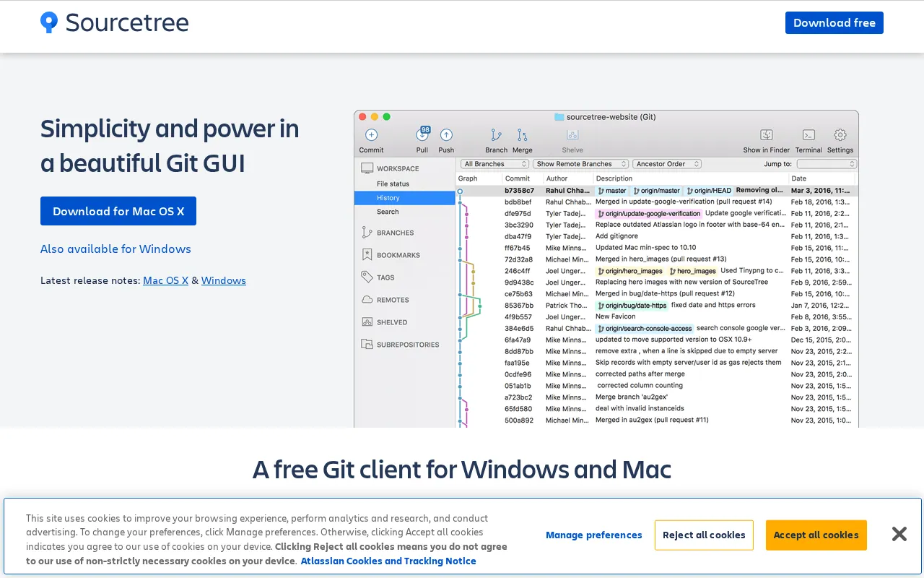Open the Settings gear icon

click(840, 134)
